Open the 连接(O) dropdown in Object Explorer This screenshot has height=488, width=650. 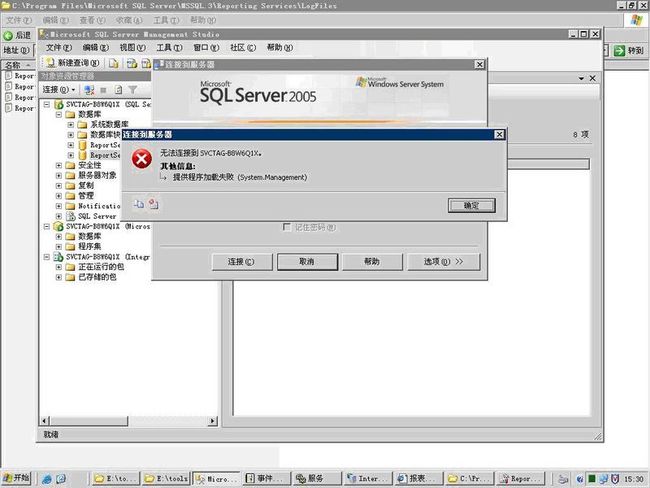click(x=58, y=90)
